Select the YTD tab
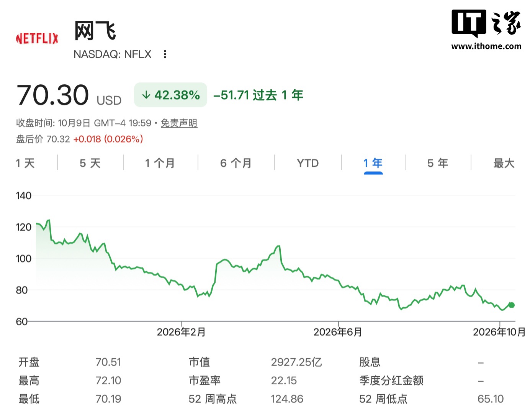Image resolution: width=530 pixels, height=420 pixels. tap(308, 163)
